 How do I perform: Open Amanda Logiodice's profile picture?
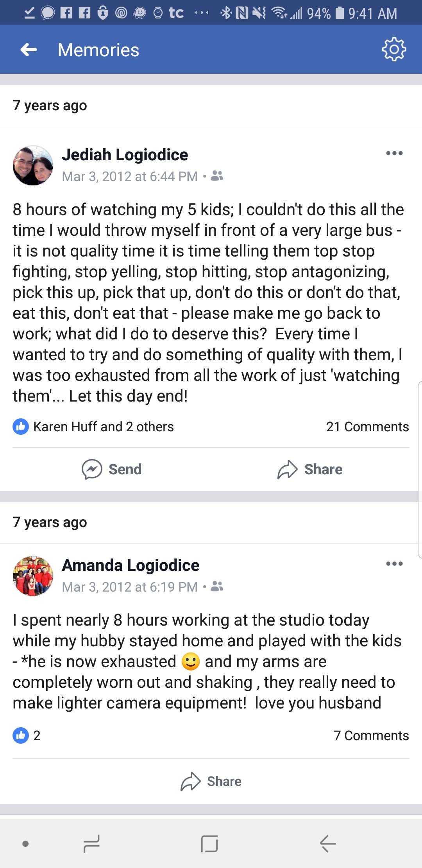coord(33,576)
